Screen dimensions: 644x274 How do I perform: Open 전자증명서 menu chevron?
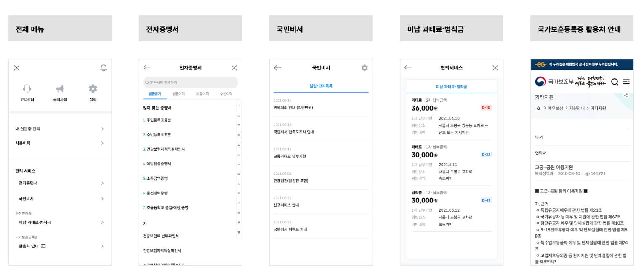click(102, 184)
